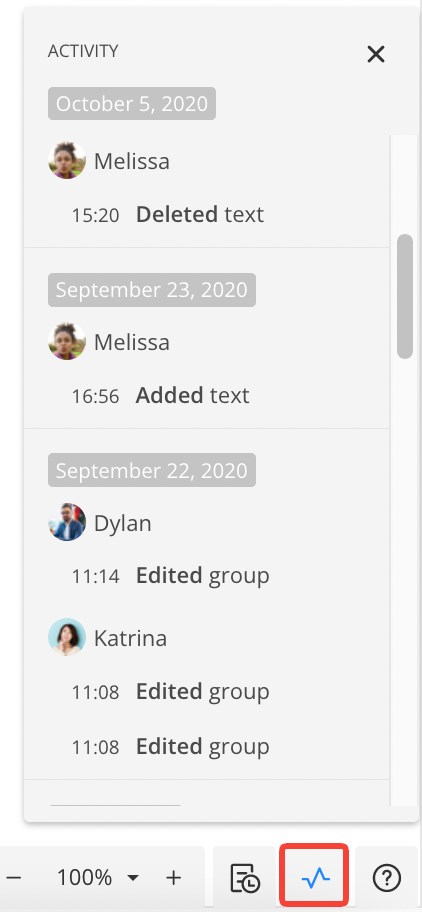Open the help question mark icon
422x912 pixels.
(x=387, y=877)
